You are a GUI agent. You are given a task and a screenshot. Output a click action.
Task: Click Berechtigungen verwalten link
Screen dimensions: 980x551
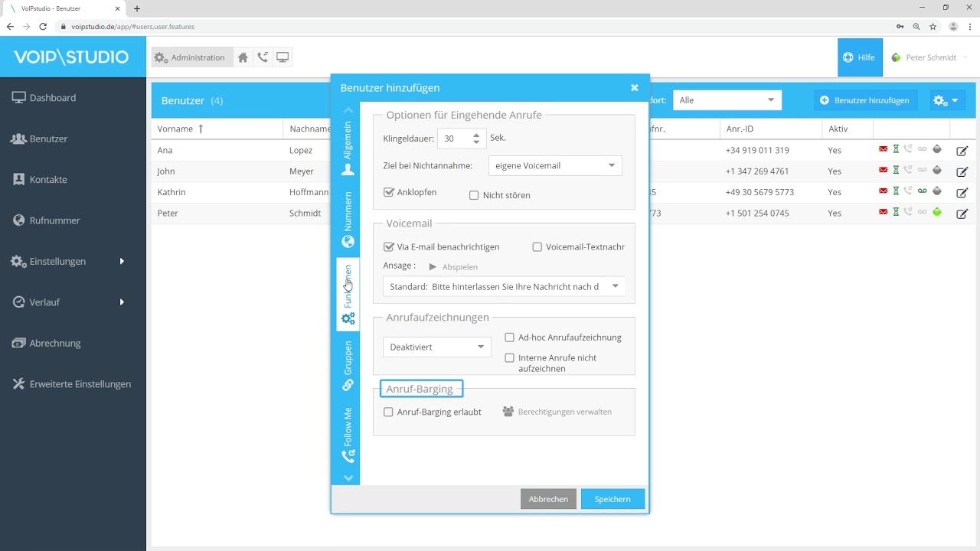coord(557,412)
